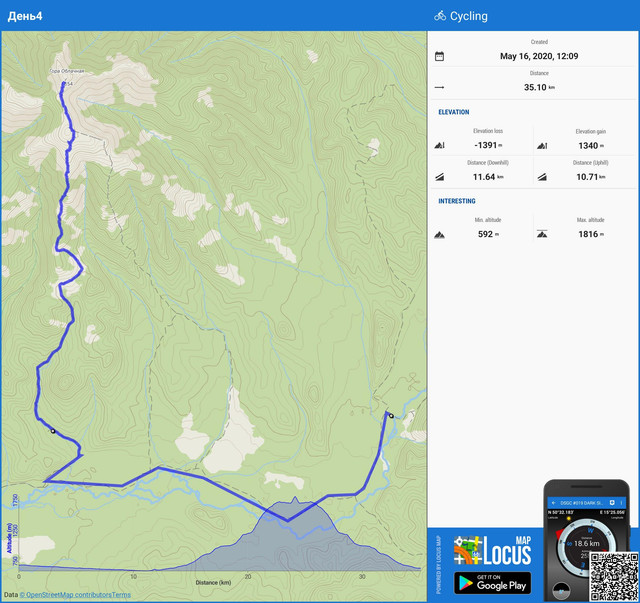Image resolution: width=640 pixels, height=603 pixels.
Task: Click the 10.71 km uphill distance value
Action: pos(591,177)
